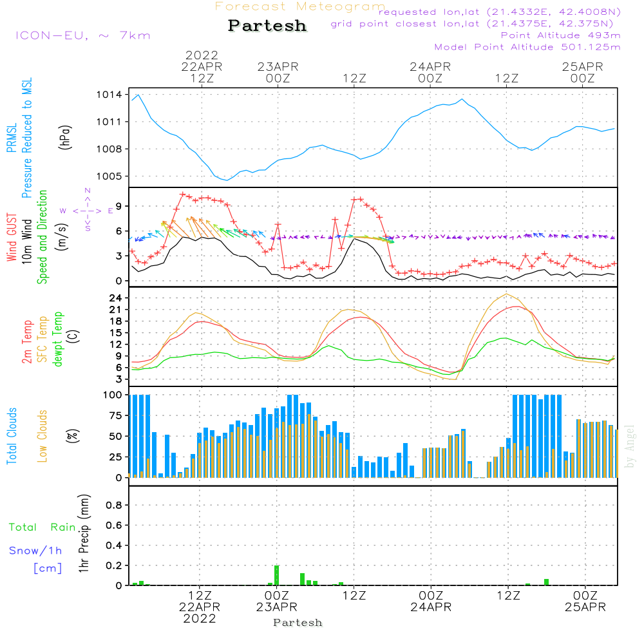Select the ICON-EU ~7km model label
The height and width of the screenshot is (644, 644).
(82, 35)
